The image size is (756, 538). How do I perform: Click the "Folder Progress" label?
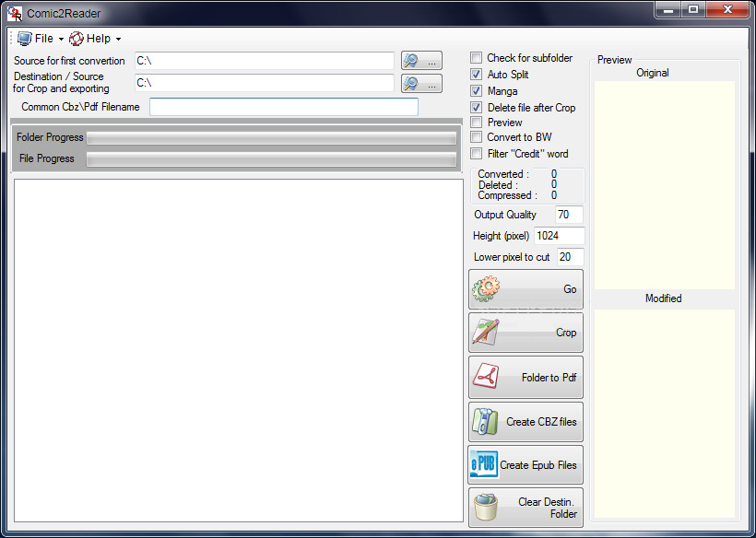tap(50, 137)
